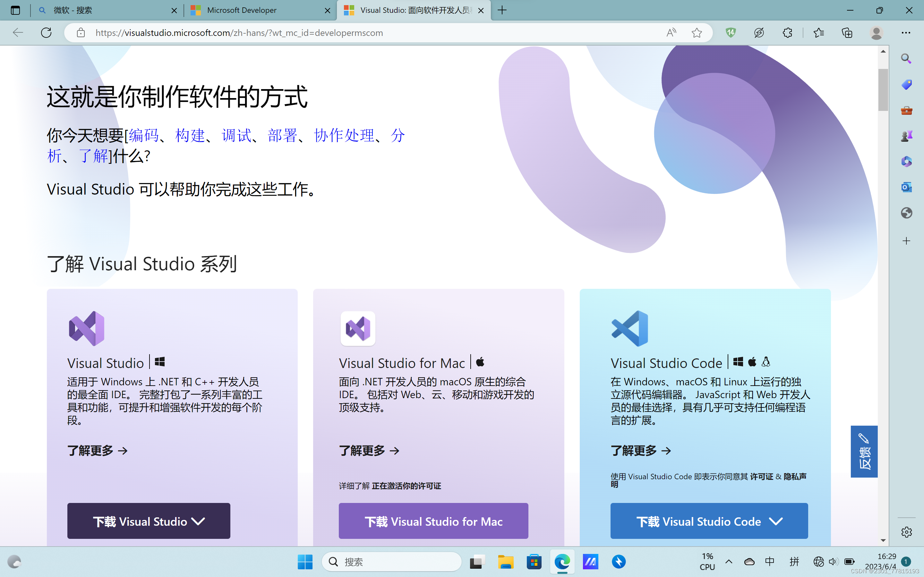
Task: Add page to favorites with star icon
Action: [x=697, y=33]
